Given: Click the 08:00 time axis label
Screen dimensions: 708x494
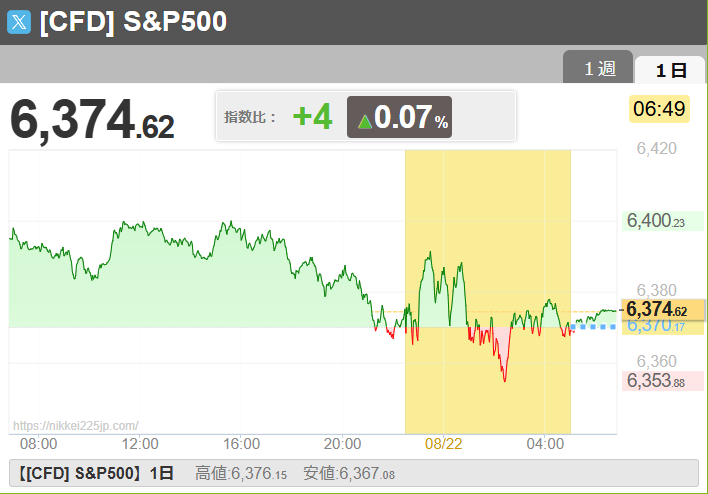Looking at the screenshot, I should click(x=38, y=444).
